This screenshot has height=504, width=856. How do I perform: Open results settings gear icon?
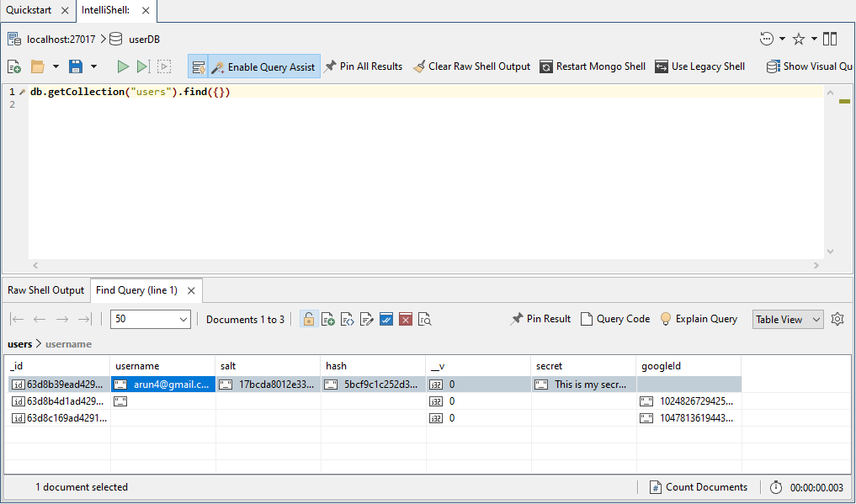pos(837,319)
